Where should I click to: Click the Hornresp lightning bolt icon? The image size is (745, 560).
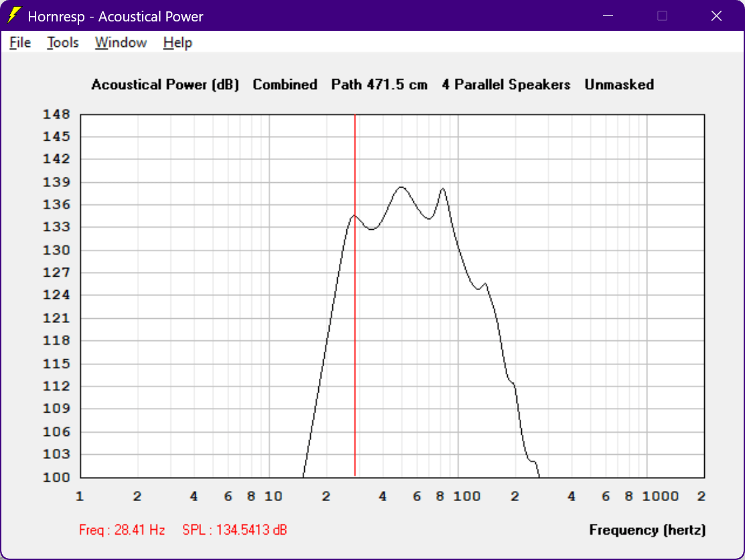point(14,15)
